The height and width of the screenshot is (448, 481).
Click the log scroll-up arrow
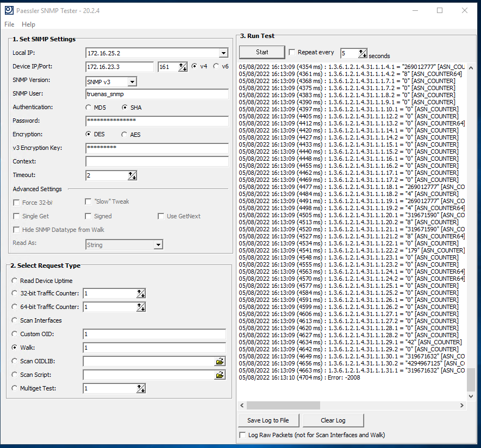pyautogui.click(x=471, y=68)
